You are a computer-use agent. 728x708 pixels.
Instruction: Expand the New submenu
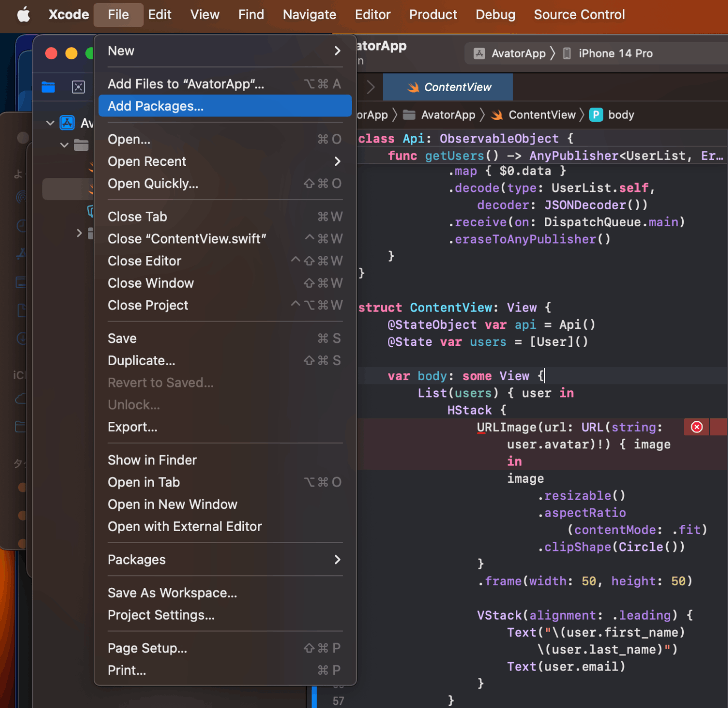point(225,51)
